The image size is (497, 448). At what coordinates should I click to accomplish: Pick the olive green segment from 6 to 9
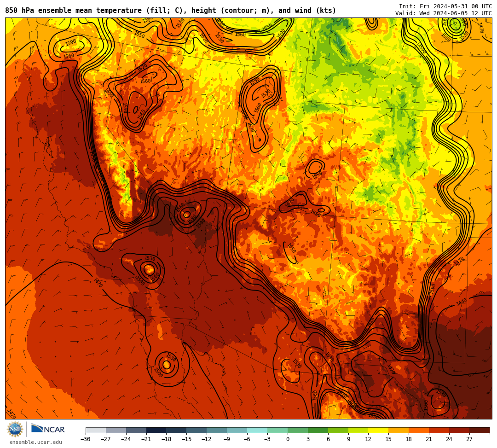[x=338, y=430]
